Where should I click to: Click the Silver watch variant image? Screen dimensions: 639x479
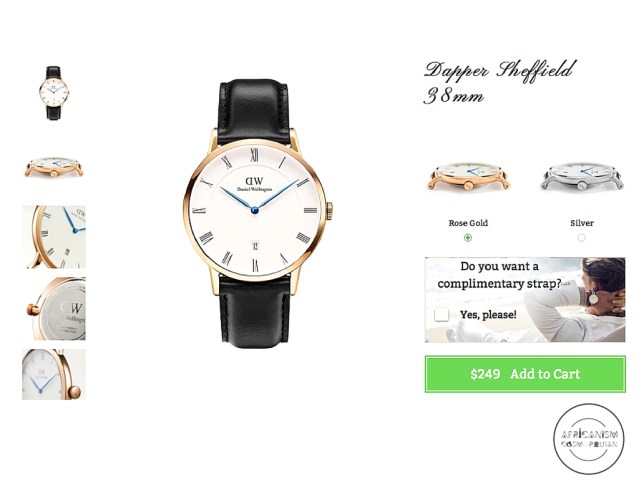click(582, 177)
